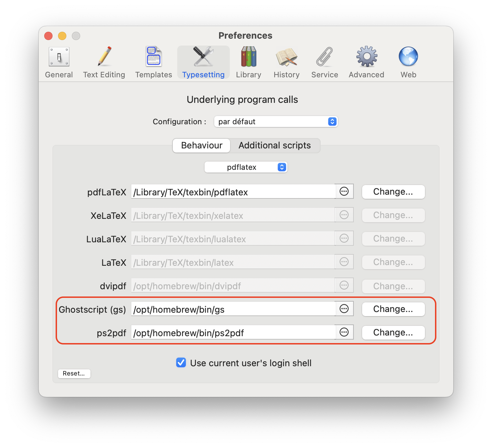
Task: Select the Typesetting toolbar icon
Action: (x=204, y=62)
